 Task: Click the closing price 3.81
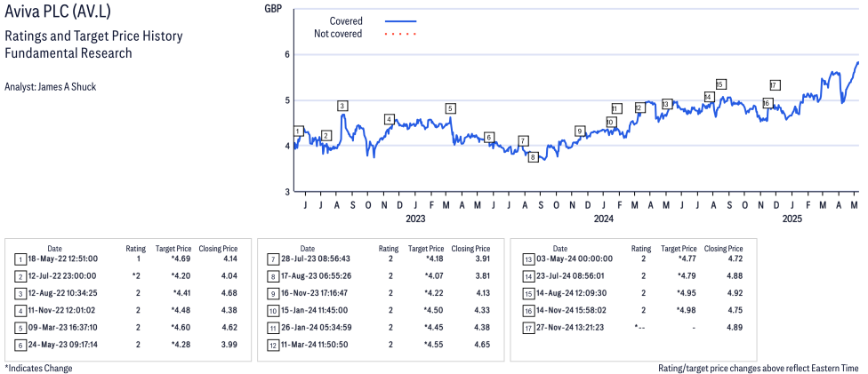pyautogui.click(x=482, y=275)
